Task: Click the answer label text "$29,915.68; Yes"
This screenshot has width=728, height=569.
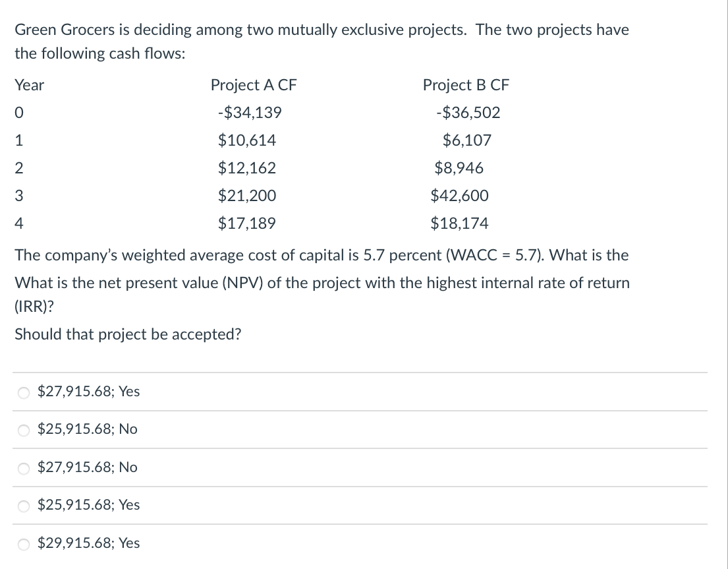Action: [89, 543]
